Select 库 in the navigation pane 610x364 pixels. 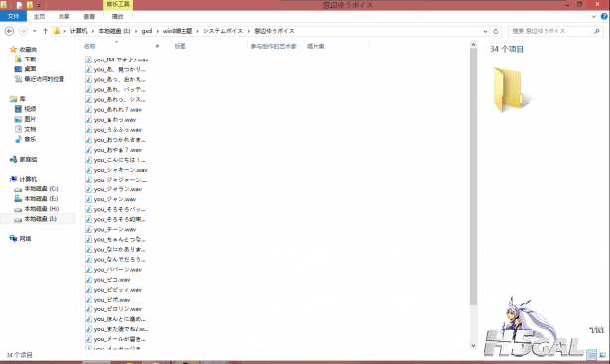[22, 99]
